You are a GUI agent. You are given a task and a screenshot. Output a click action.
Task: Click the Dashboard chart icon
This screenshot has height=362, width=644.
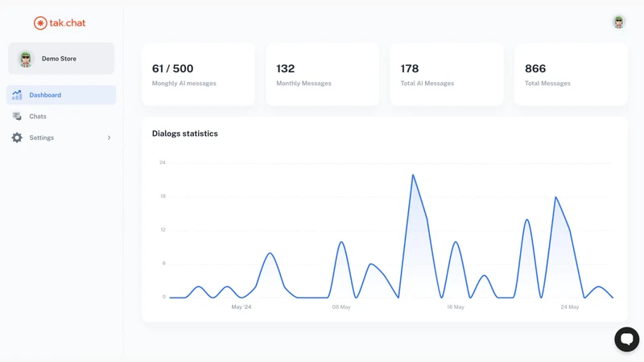tap(17, 95)
